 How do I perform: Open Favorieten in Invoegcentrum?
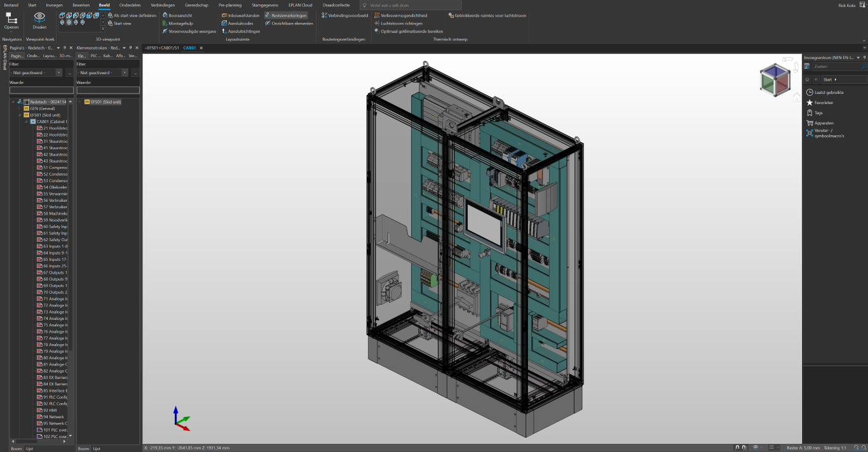(x=820, y=102)
